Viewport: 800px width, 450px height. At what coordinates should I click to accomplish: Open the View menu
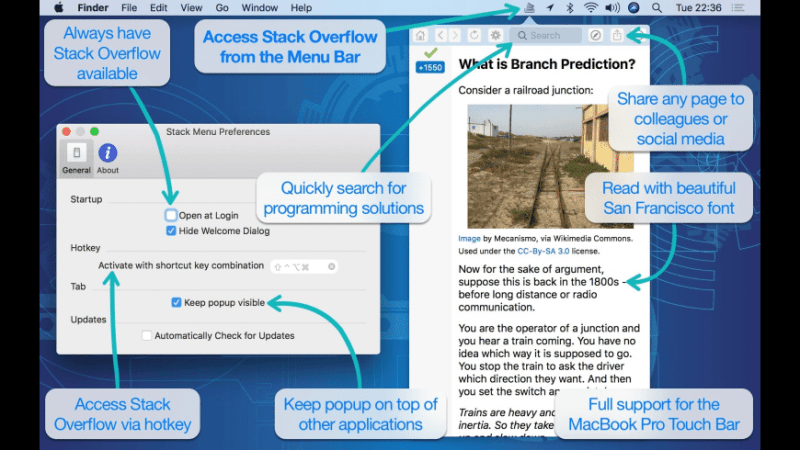(191, 8)
